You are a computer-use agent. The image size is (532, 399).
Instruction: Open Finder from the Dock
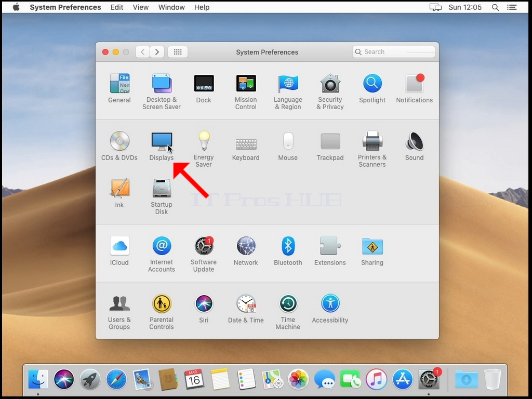click(x=38, y=379)
